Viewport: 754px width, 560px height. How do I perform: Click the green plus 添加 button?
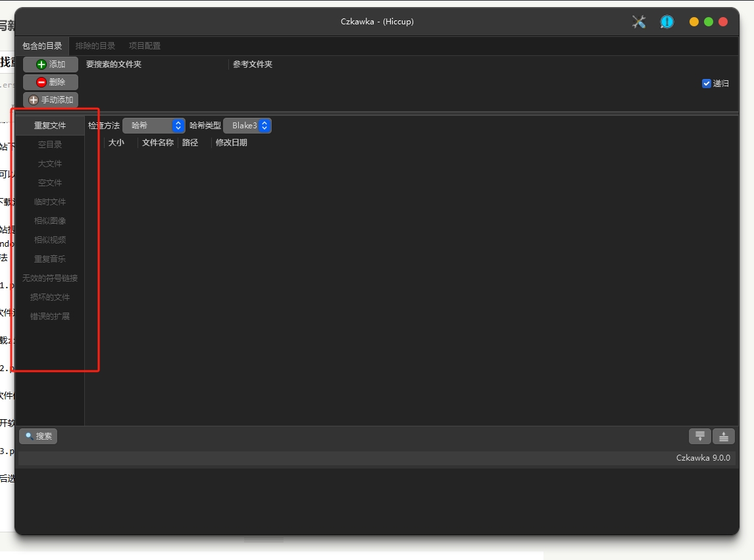tap(51, 64)
